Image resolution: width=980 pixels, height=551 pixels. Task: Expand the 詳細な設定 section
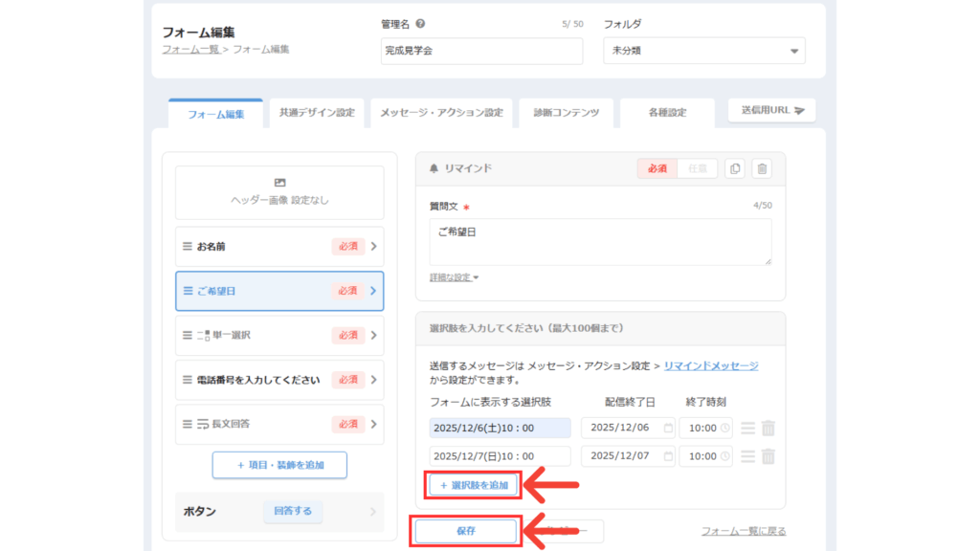(x=454, y=277)
